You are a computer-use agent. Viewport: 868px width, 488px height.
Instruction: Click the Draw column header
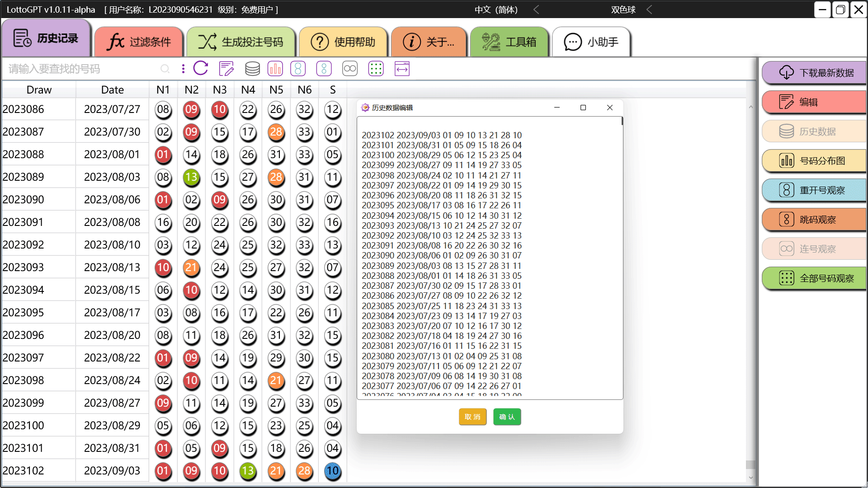[x=39, y=90]
